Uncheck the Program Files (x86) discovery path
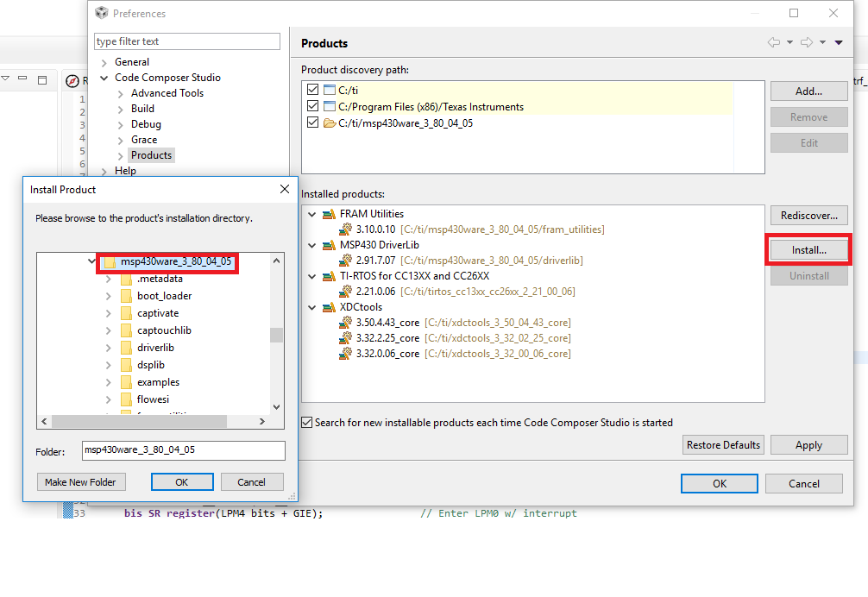The image size is (868, 597). (x=312, y=105)
